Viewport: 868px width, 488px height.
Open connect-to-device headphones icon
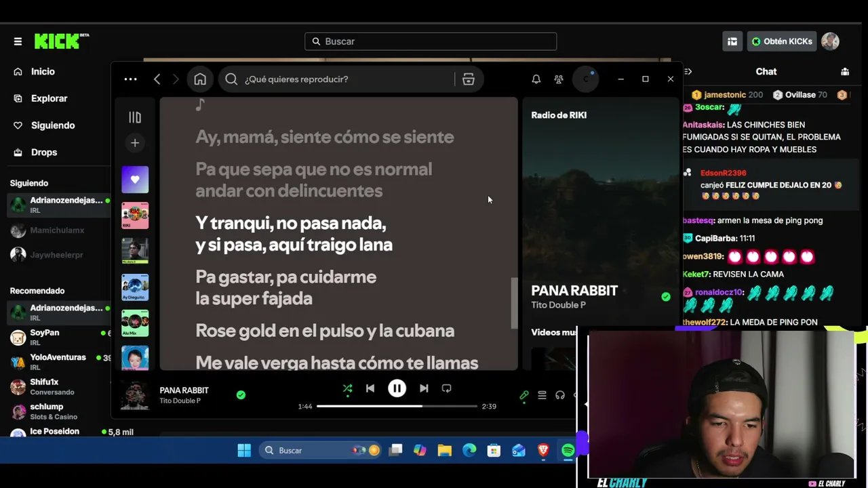[x=560, y=395]
